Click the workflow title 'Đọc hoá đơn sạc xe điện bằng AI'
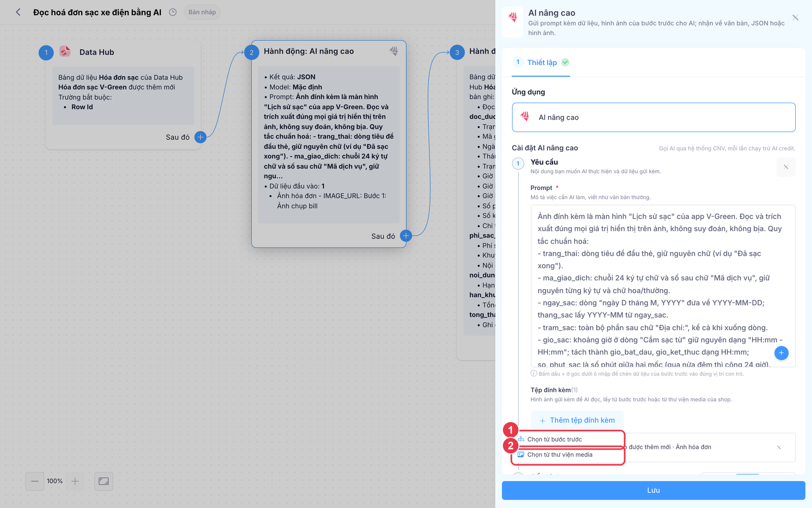 click(97, 12)
